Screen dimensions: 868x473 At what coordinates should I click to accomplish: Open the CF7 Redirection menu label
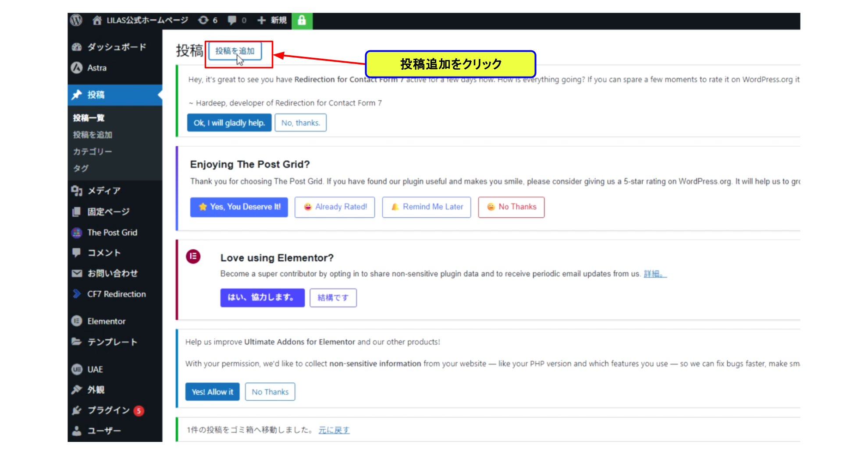point(117,294)
